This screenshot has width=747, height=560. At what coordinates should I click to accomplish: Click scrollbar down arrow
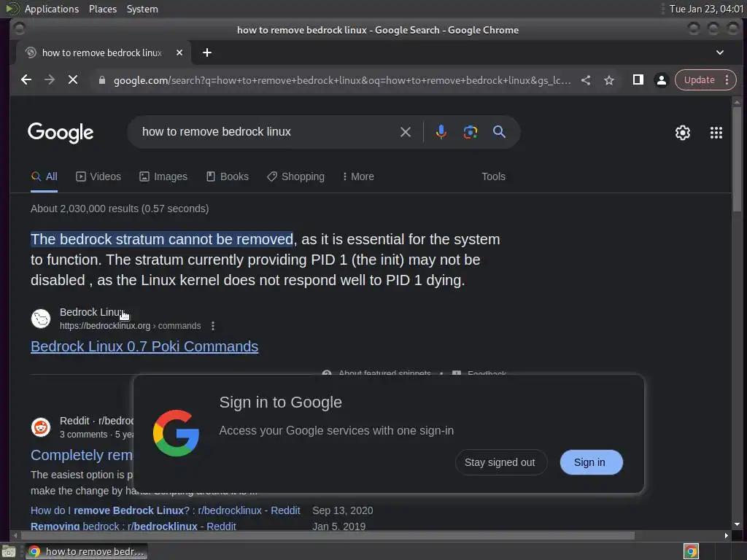[x=737, y=524]
